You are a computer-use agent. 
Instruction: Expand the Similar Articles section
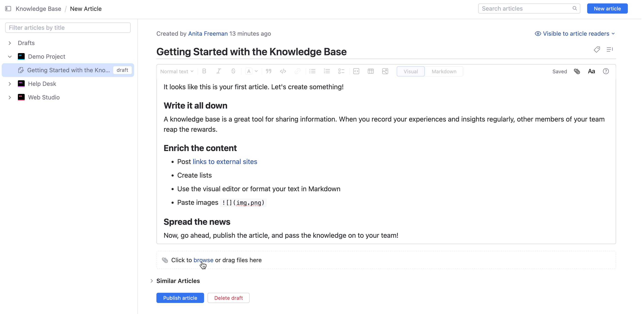[x=152, y=281]
